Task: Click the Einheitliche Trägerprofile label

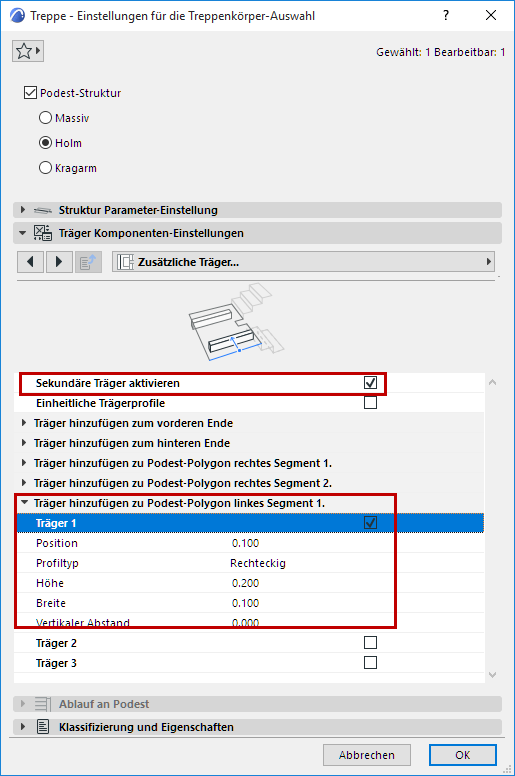Action: (x=100, y=403)
